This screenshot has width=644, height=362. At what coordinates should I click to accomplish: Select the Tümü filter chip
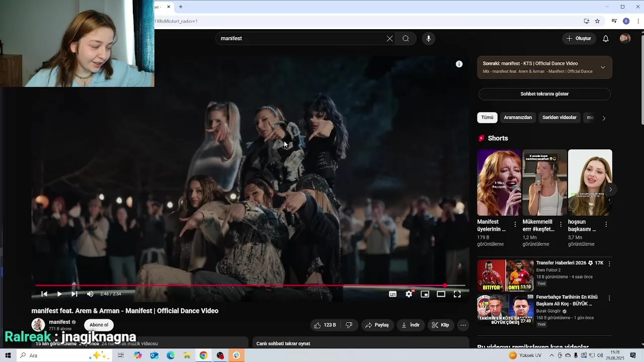click(487, 118)
